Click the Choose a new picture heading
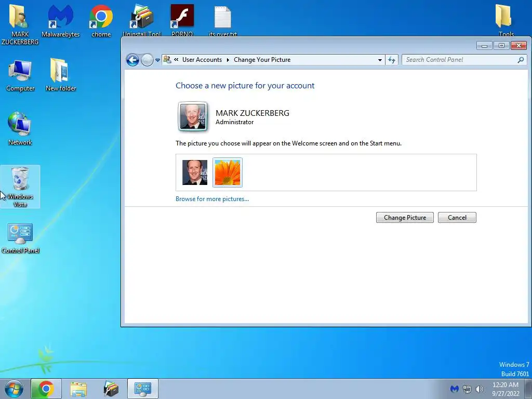Viewport: 532px width, 399px height. [245, 86]
